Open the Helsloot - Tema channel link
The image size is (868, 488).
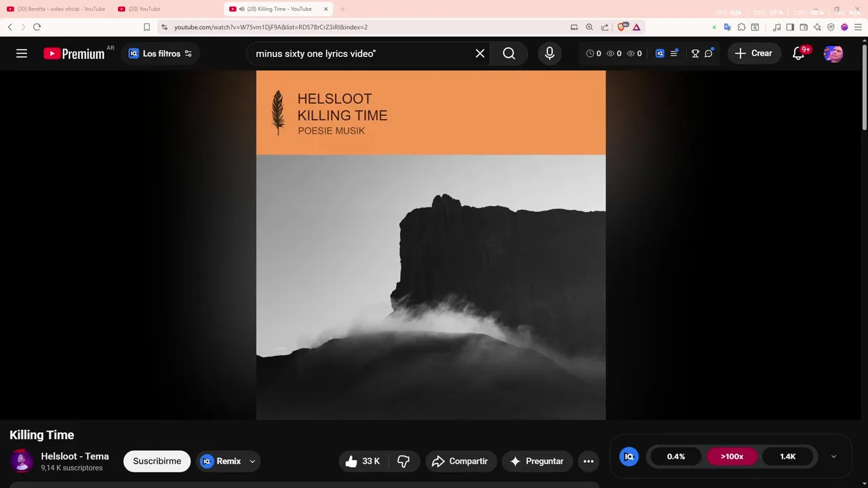click(75, 456)
